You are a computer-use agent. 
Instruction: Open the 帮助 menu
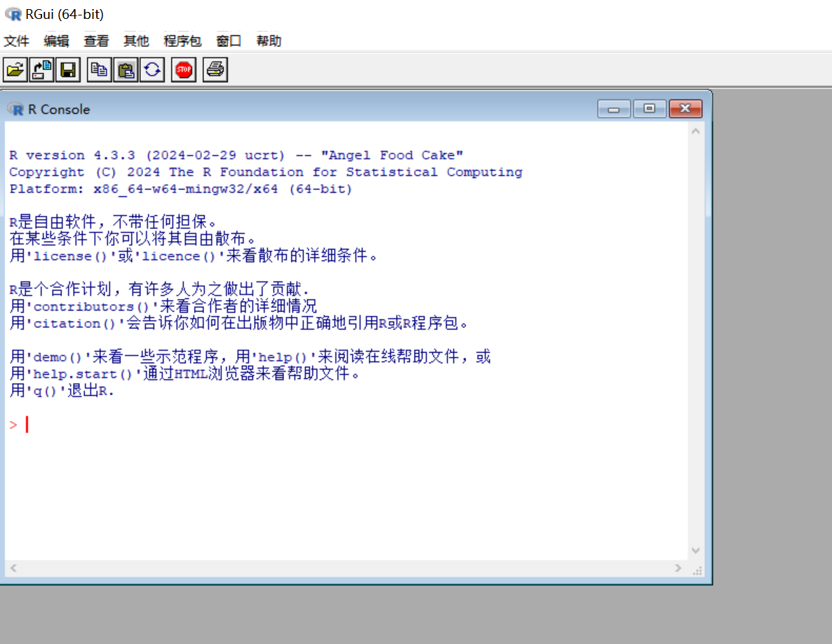[x=269, y=41]
